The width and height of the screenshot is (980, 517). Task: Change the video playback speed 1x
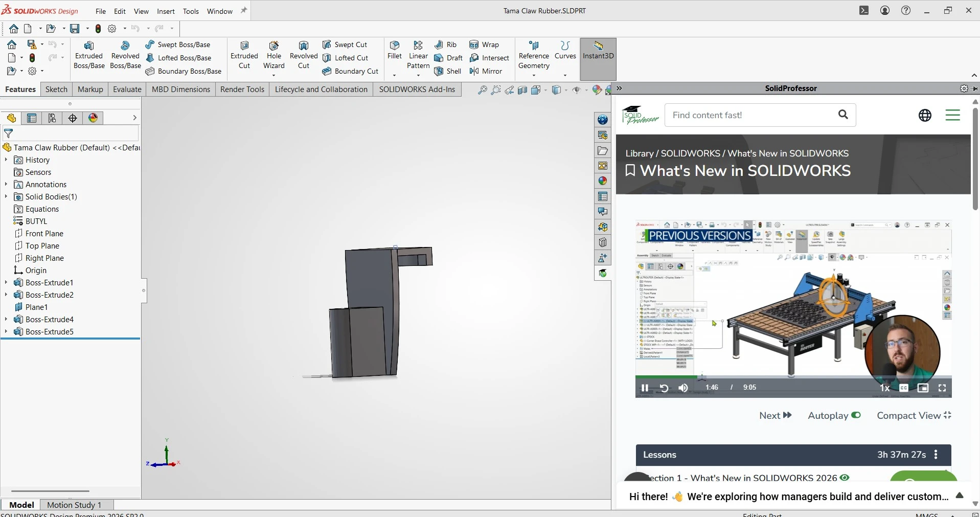884,388
